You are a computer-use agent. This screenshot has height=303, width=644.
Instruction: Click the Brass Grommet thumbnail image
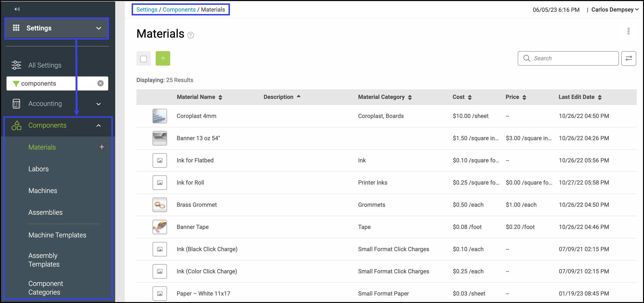pos(160,205)
